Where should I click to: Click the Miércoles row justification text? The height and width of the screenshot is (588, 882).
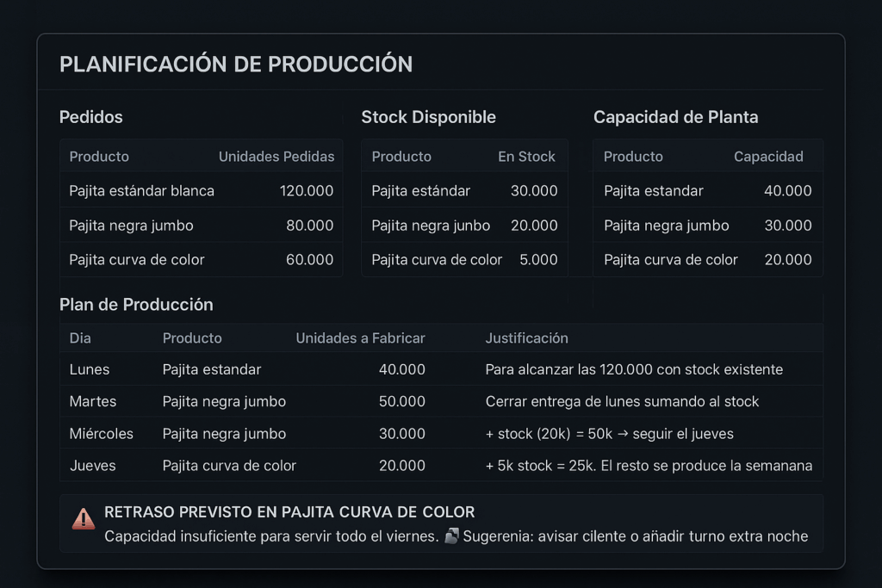tap(609, 433)
